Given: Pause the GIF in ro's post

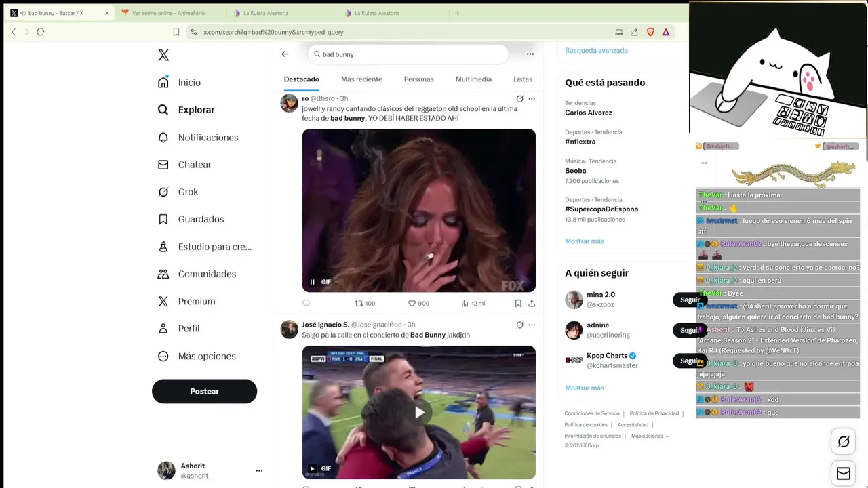Looking at the screenshot, I should tap(312, 282).
